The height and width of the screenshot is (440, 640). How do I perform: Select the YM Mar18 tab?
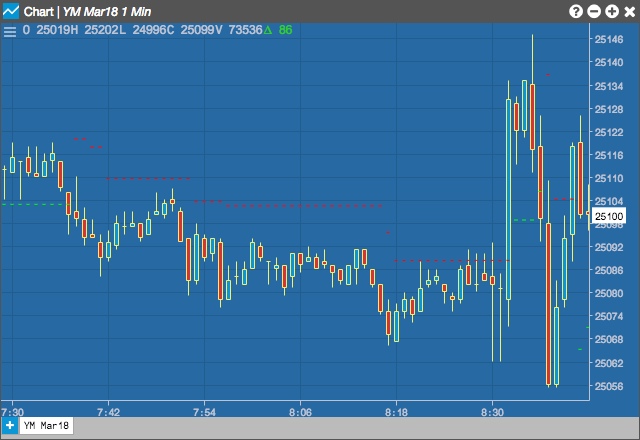tap(46, 426)
